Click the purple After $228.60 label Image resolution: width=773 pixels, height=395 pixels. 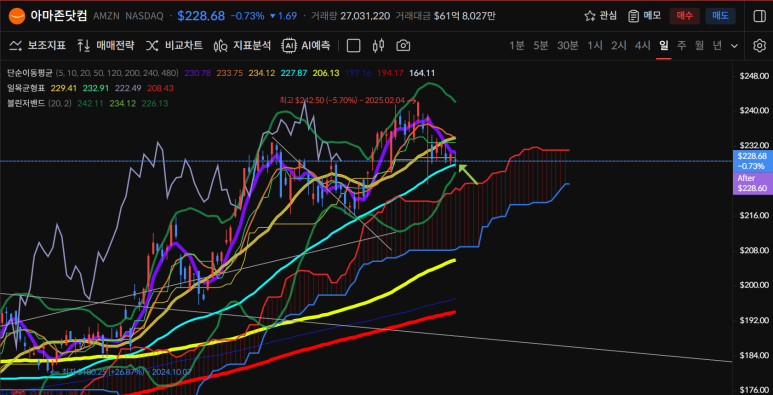pyautogui.click(x=752, y=183)
